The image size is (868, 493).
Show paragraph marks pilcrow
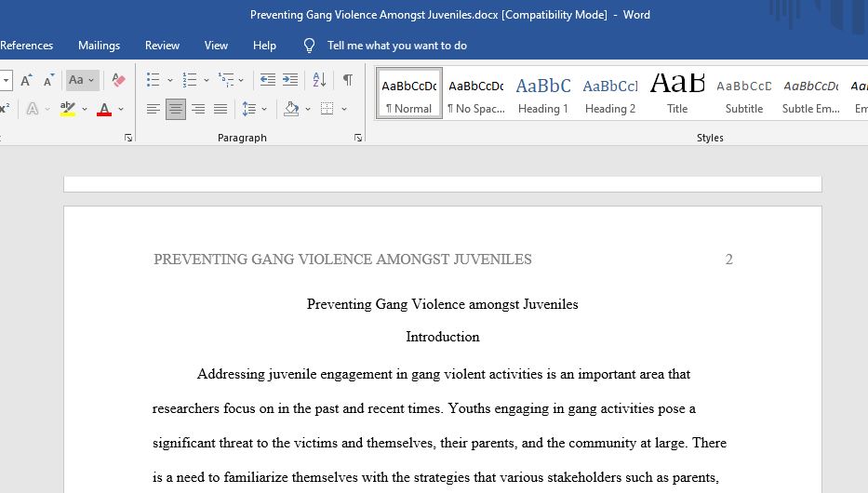(x=348, y=80)
